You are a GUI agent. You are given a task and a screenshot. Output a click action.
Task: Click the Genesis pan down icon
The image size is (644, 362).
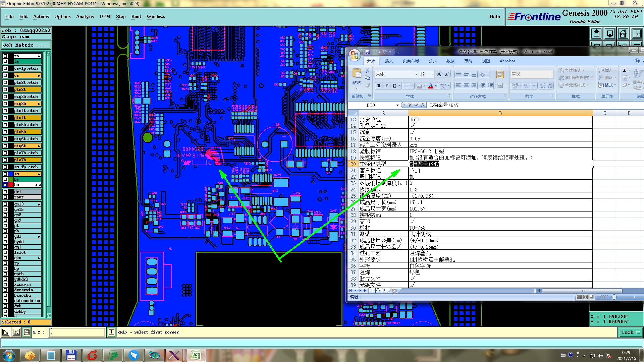pyautogui.click(x=610, y=34)
